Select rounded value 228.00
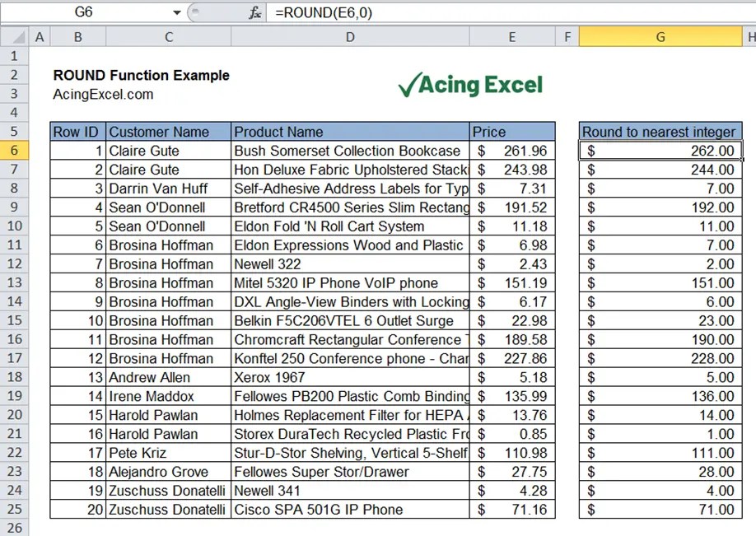The height and width of the screenshot is (536, 756). 660,358
